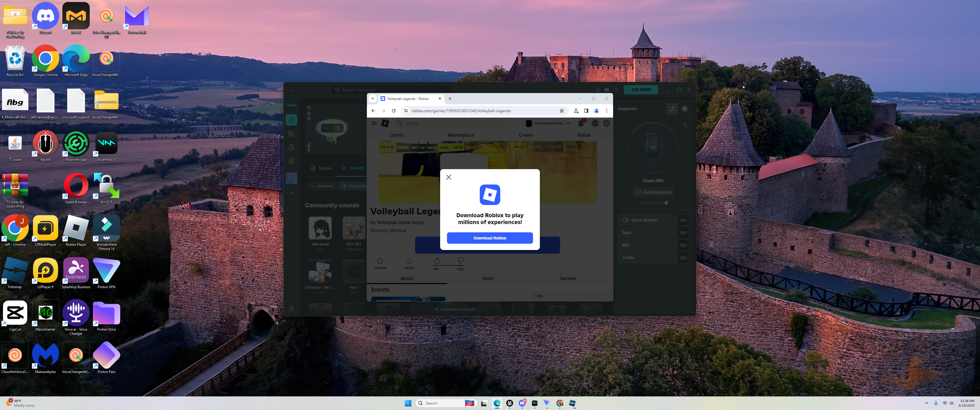Click the Roblox logo home icon
Image resolution: width=980 pixels, height=410 pixels.
(385, 123)
